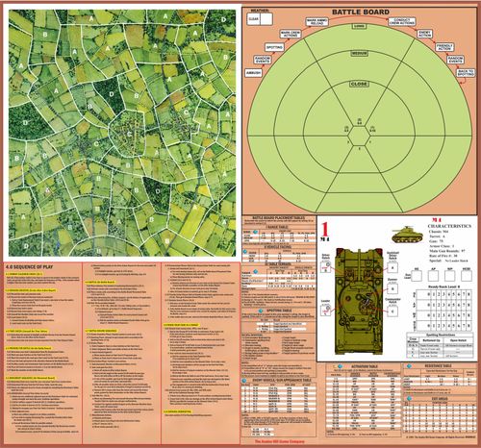481x448 pixels.
Task: Click the Ready Rack Load heading
Action: point(444,286)
